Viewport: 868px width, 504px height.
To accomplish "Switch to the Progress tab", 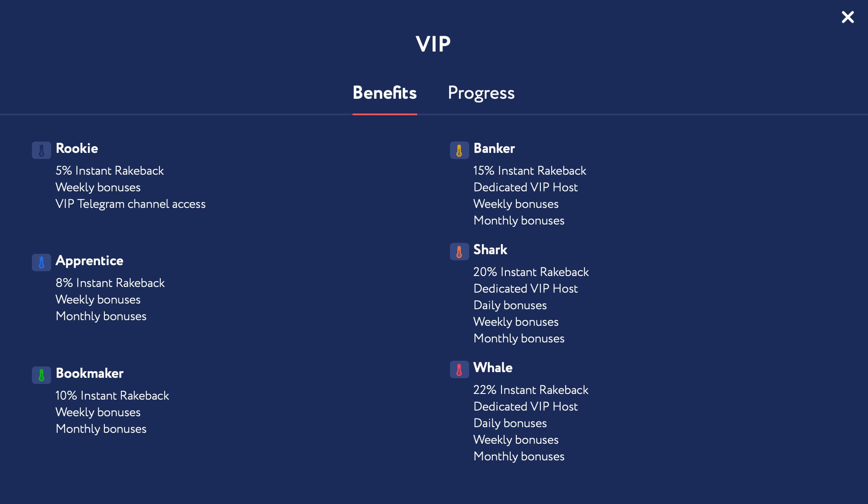I will pyautogui.click(x=481, y=93).
